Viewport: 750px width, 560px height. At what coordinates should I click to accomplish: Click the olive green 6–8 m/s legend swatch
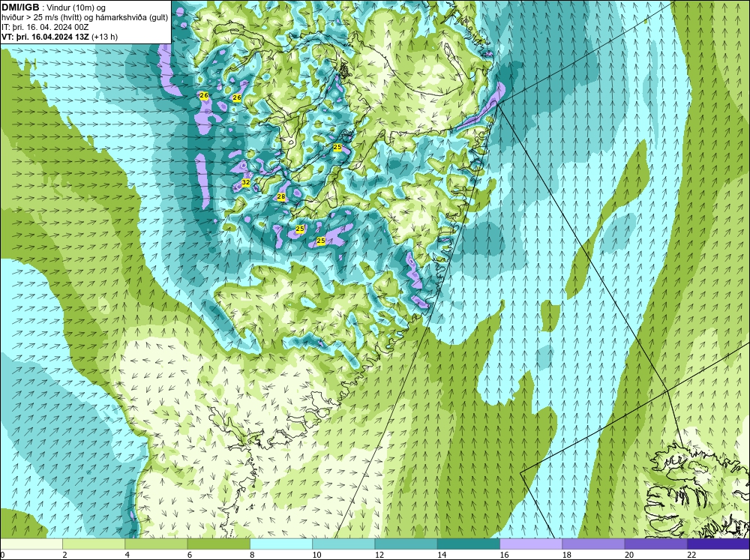pos(218,544)
